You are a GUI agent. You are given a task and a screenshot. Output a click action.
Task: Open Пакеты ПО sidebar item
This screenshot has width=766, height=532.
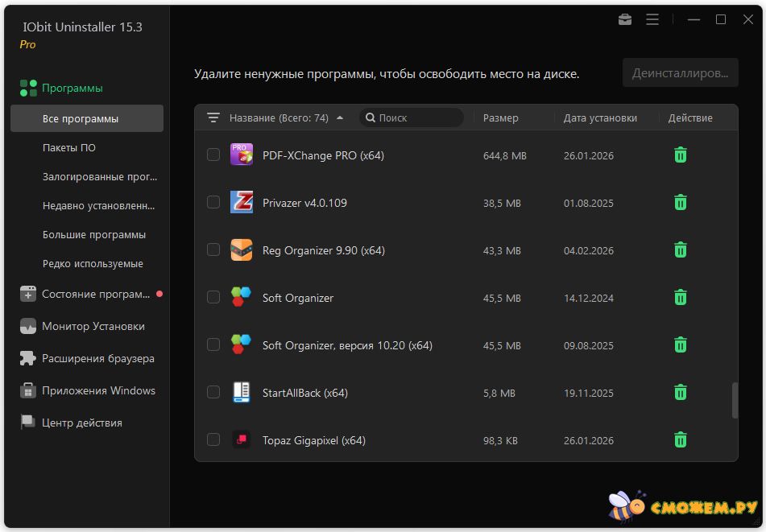tap(69, 148)
